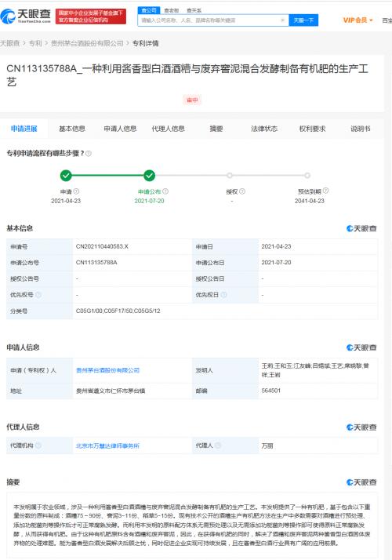The height and width of the screenshot is (560, 392).
Task: Select the 审中 status badge
Action: (192, 100)
